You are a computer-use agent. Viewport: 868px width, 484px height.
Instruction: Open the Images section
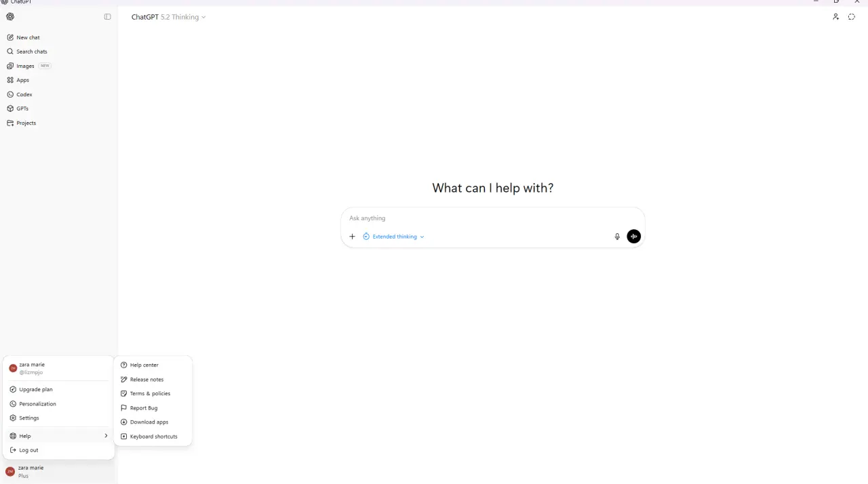58,66
